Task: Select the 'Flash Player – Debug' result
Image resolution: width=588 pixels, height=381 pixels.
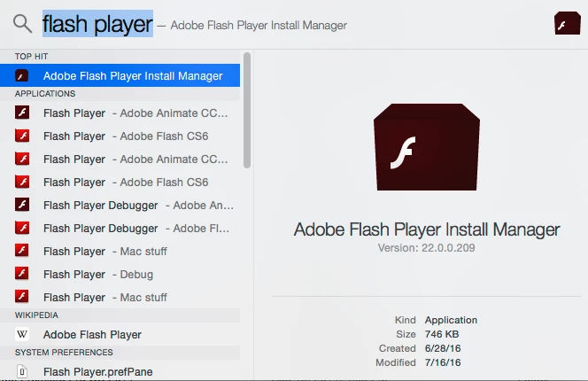Action: click(x=120, y=274)
